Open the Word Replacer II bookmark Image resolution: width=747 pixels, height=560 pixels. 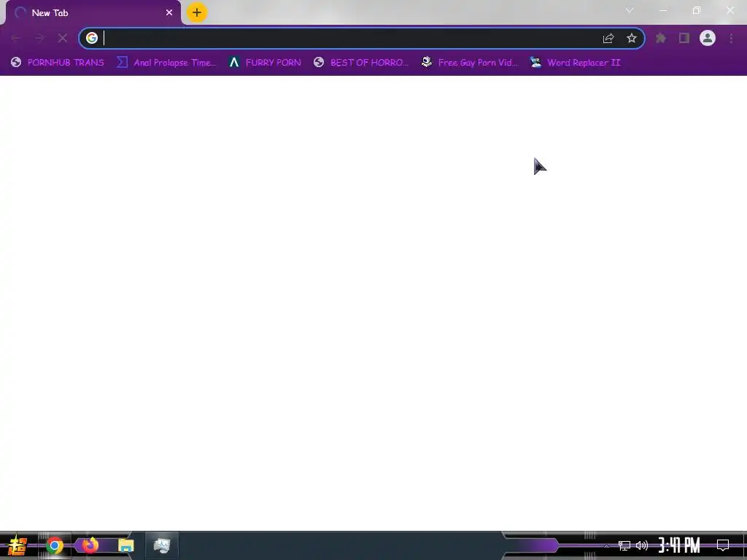click(576, 63)
